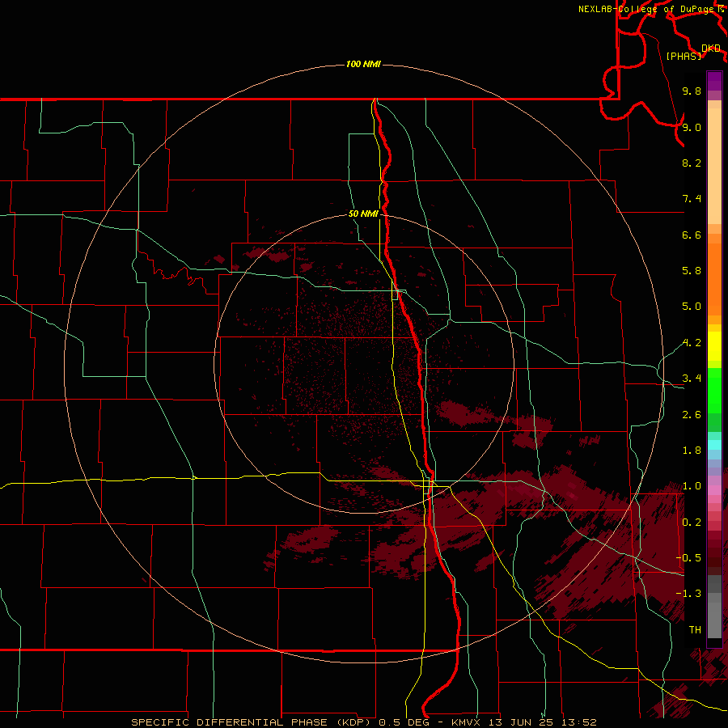Select the 4.2 scale value
Viewport: 728px width, 728px height.
pyautogui.click(x=692, y=343)
